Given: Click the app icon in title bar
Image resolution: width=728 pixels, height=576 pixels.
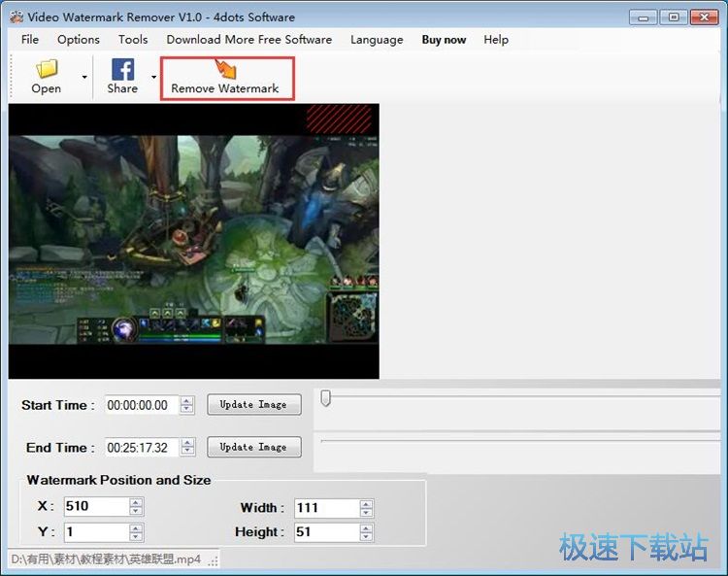Looking at the screenshot, I should pos(16,17).
